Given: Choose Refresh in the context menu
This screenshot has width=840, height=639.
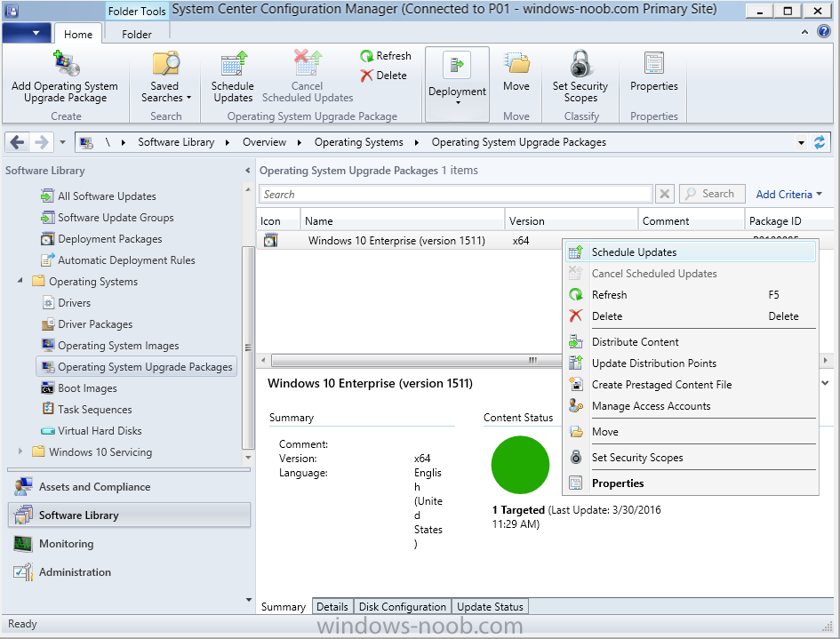Looking at the screenshot, I should tap(691, 295).
